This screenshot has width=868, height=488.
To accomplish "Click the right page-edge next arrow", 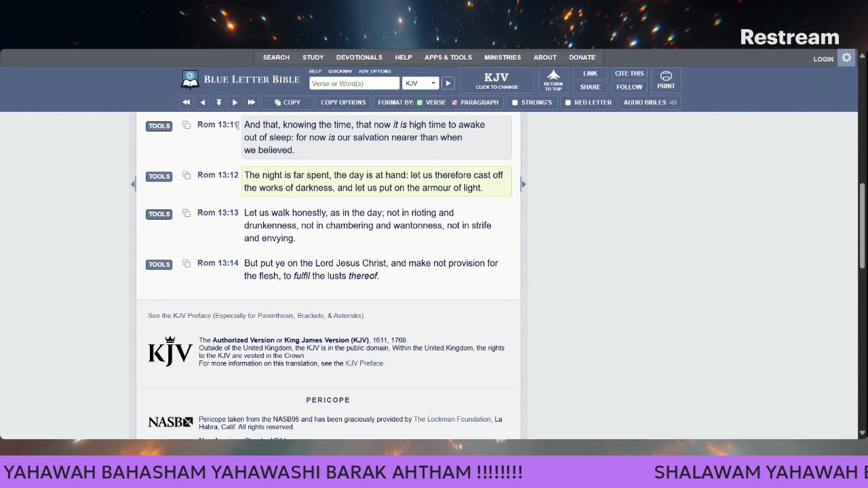I will (x=523, y=184).
